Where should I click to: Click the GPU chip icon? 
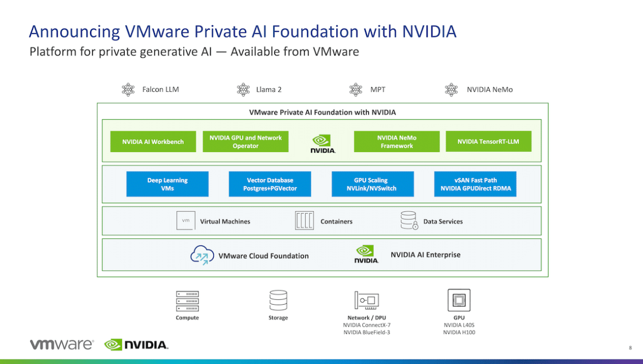point(459,300)
